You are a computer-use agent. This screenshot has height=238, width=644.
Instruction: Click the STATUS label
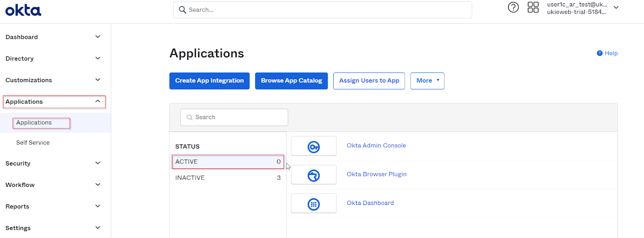coord(187,147)
